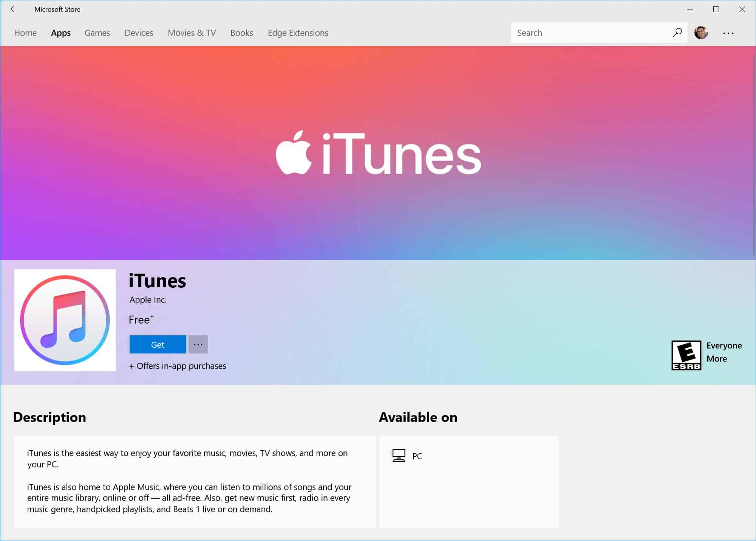Open the user profile avatar
Image resolution: width=756 pixels, height=541 pixels.
(x=701, y=33)
